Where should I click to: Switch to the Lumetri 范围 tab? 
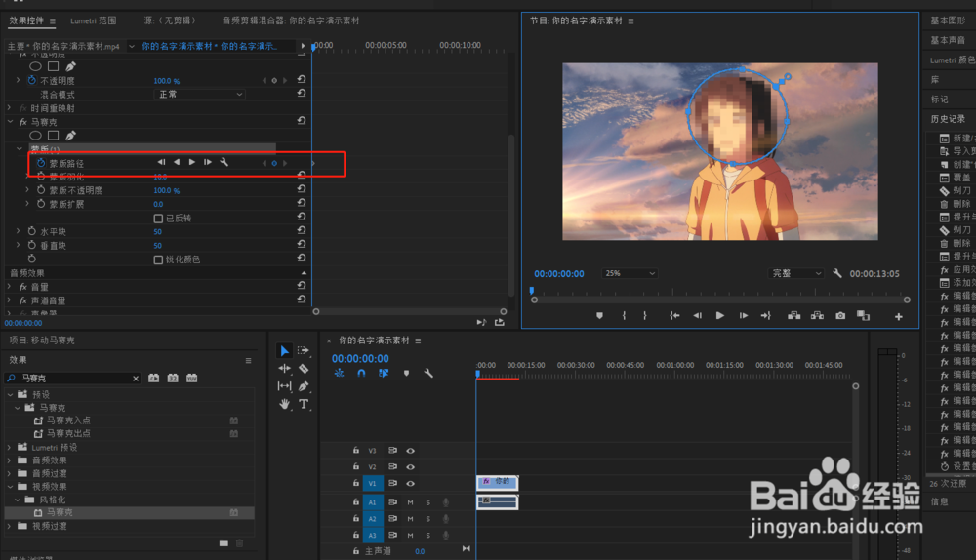click(x=94, y=20)
